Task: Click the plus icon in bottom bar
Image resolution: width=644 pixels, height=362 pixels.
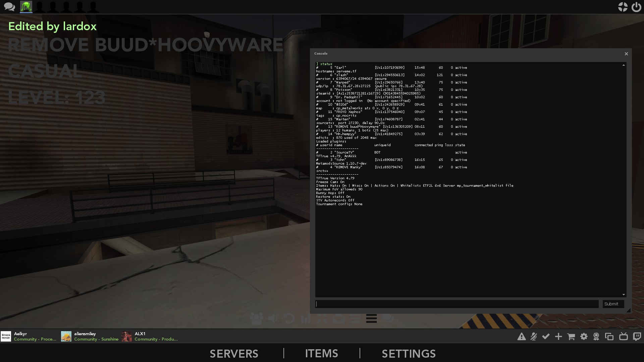Action: point(558,337)
